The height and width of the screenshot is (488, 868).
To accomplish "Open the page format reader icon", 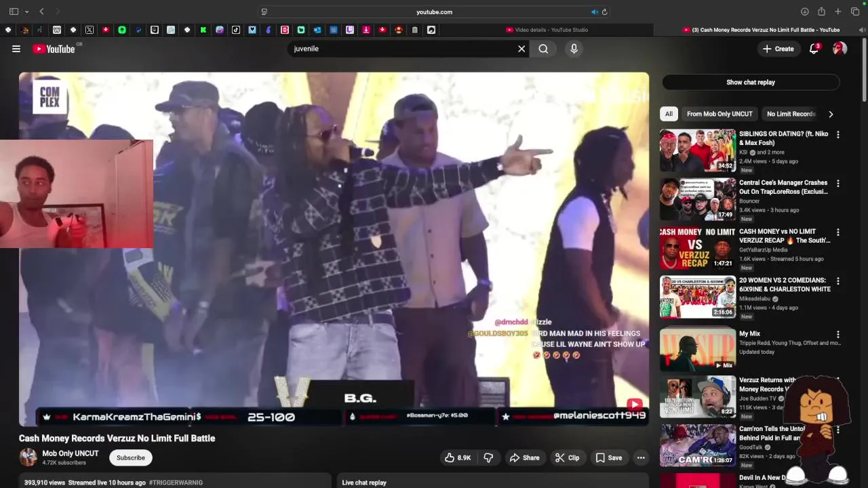I will 264,12.
